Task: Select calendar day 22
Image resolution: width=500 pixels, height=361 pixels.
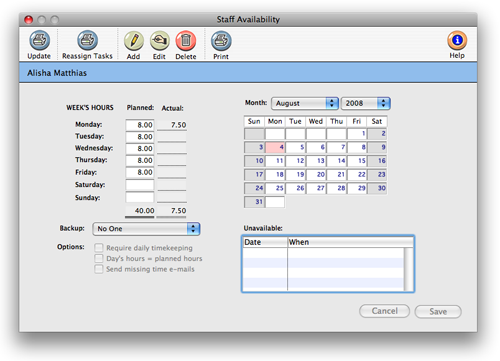Action: [x=357, y=175]
